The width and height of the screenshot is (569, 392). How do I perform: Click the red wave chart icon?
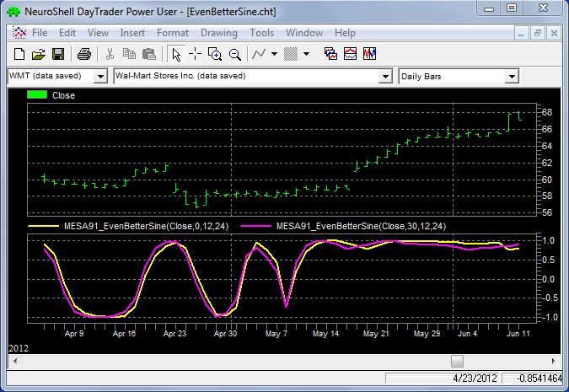[350, 54]
